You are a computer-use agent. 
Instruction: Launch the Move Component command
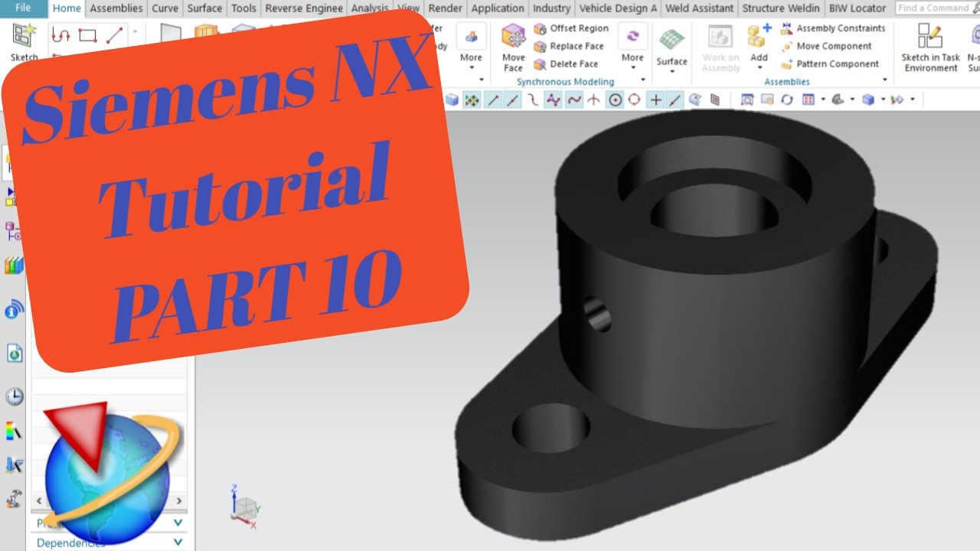[826, 46]
